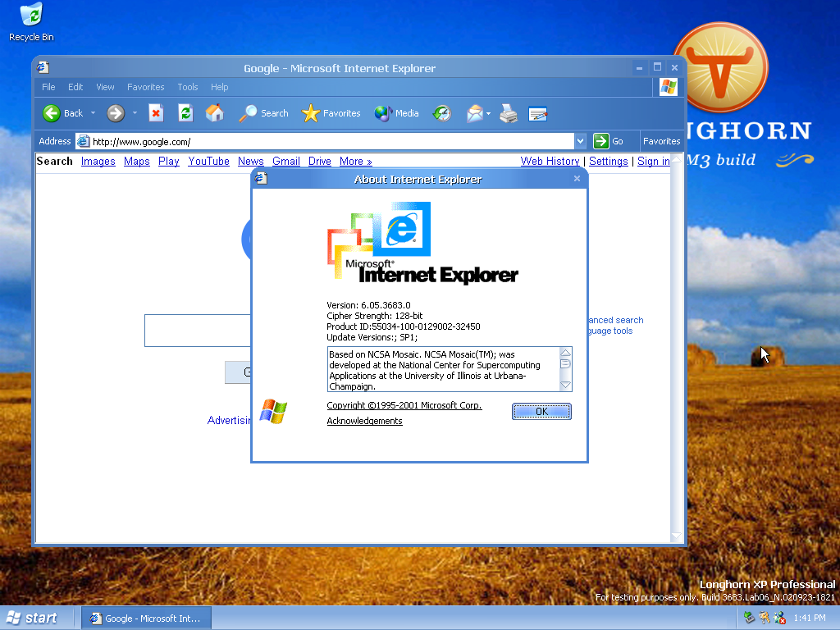Open the Mail button dropdown arrow
840x630 pixels.
point(488,113)
